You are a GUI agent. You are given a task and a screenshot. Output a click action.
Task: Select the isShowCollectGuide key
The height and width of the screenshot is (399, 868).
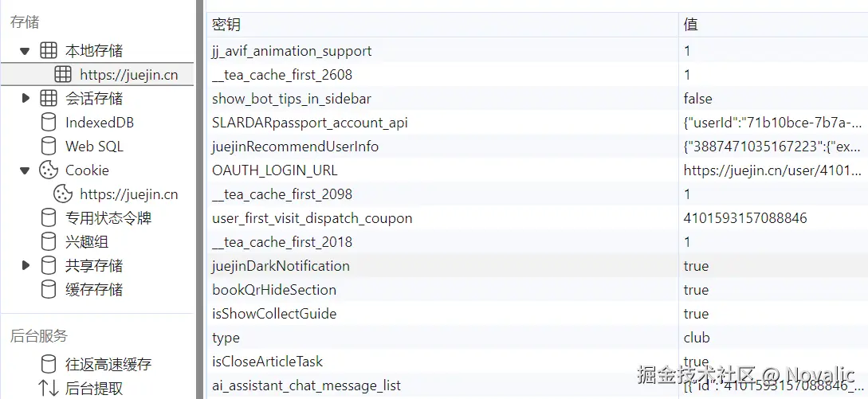tap(274, 314)
